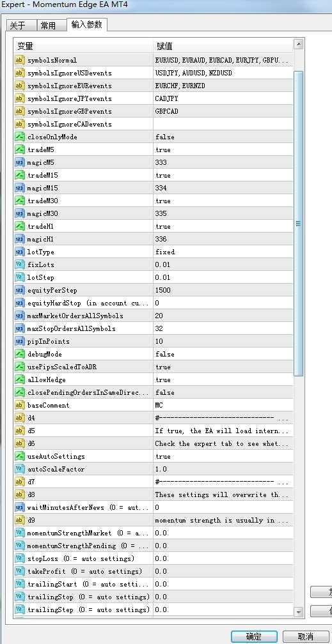
Task: Click the string icon beside symbolsNormal
Action: [x=20, y=60]
